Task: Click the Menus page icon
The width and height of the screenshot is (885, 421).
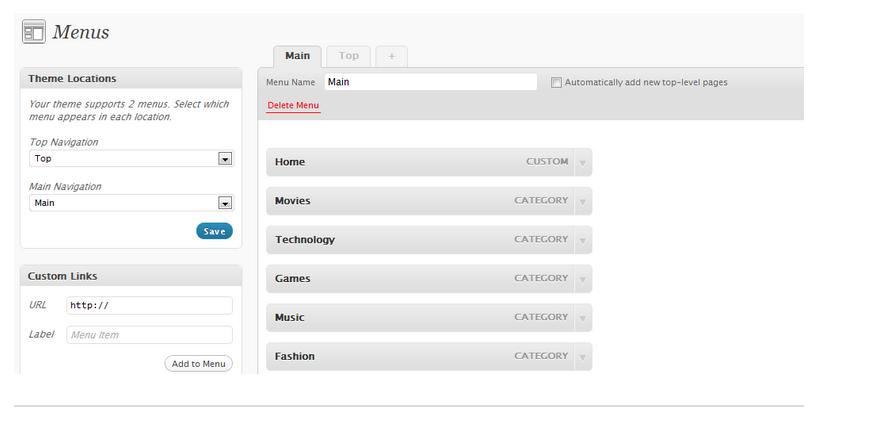Action: tap(33, 32)
